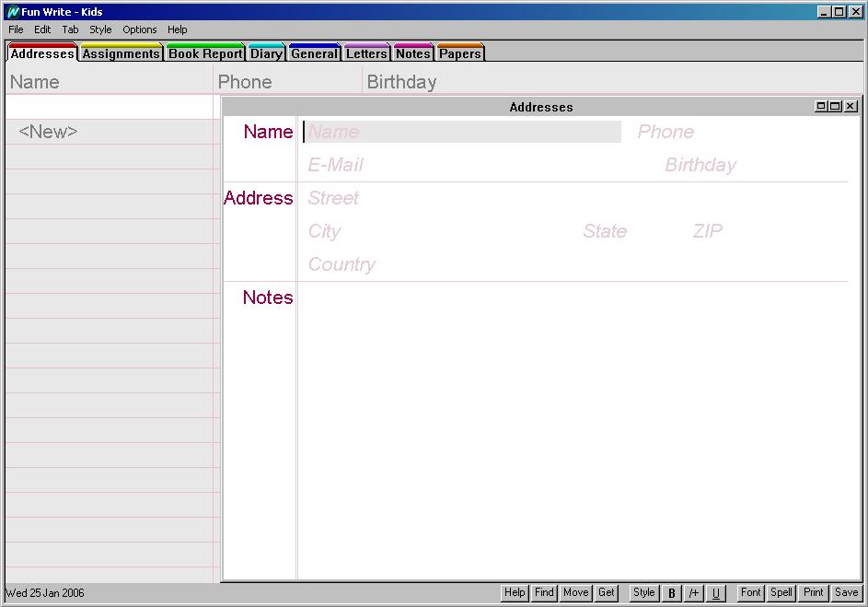Click the Address label in the form
The width and height of the screenshot is (868, 607).
(x=259, y=198)
